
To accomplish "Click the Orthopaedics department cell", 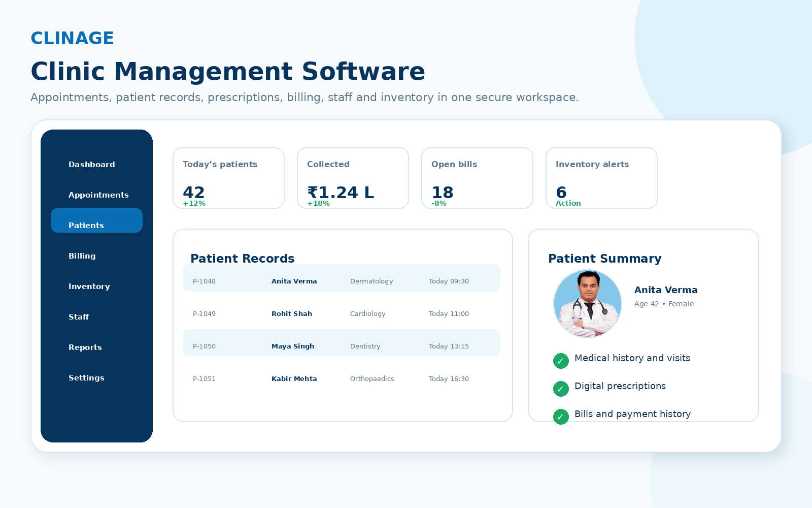I will (x=372, y=379).
